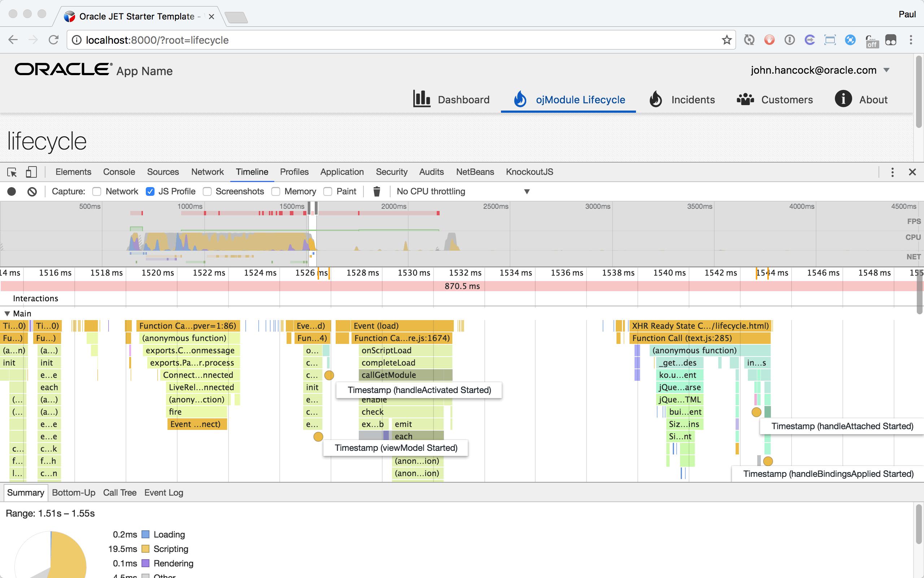Click the Oracle logo
Viewport: 924px width, 578px height.
(x=64, y=70)
